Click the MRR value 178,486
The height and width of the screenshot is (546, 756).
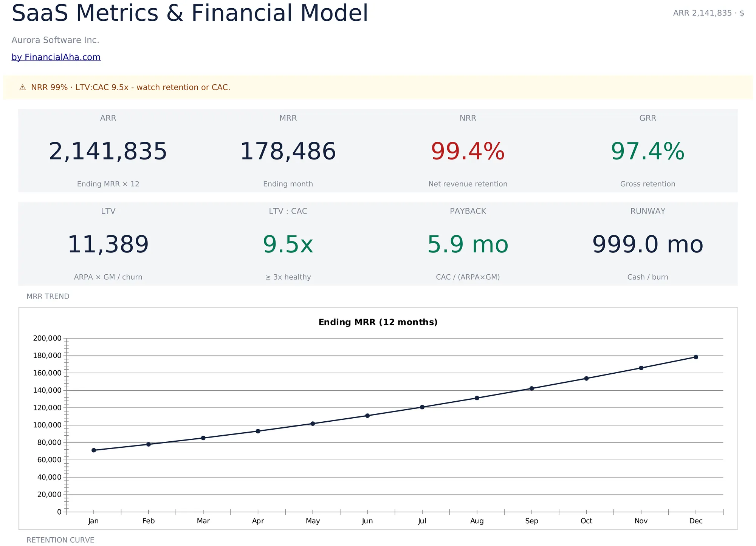pos(288,151)
